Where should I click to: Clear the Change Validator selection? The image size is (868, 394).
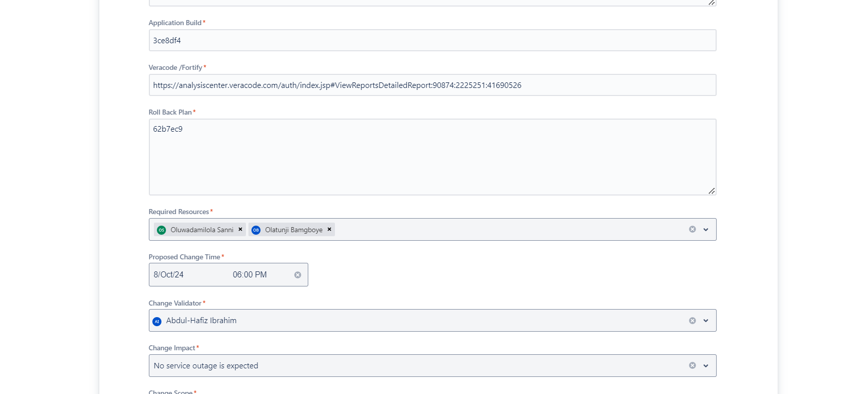pyautogui.click(x=692, y=321)
